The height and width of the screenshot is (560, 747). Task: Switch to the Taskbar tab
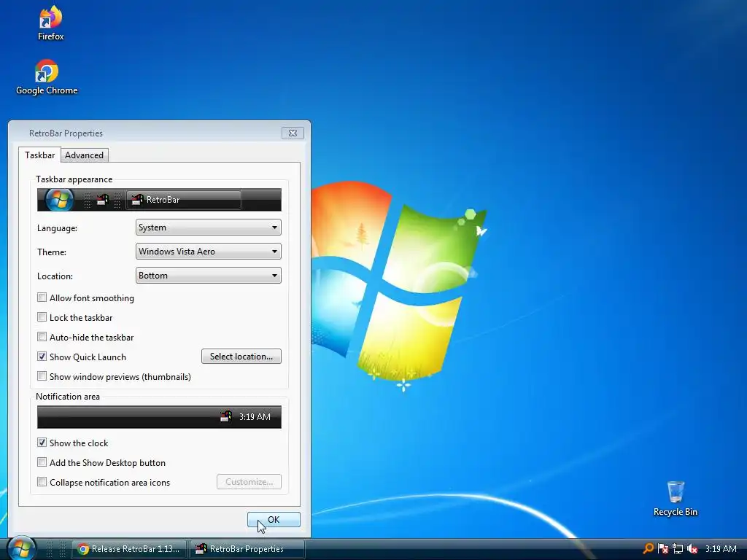[40, 155]
